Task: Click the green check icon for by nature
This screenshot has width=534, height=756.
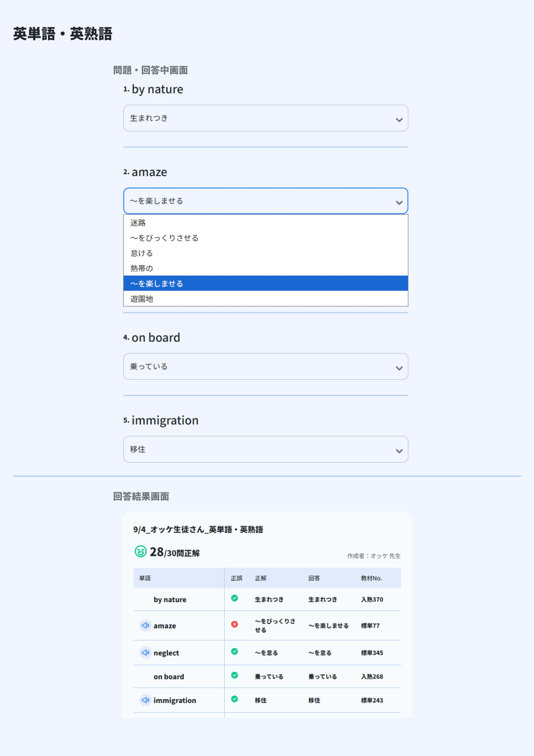Action: [234, 598]
